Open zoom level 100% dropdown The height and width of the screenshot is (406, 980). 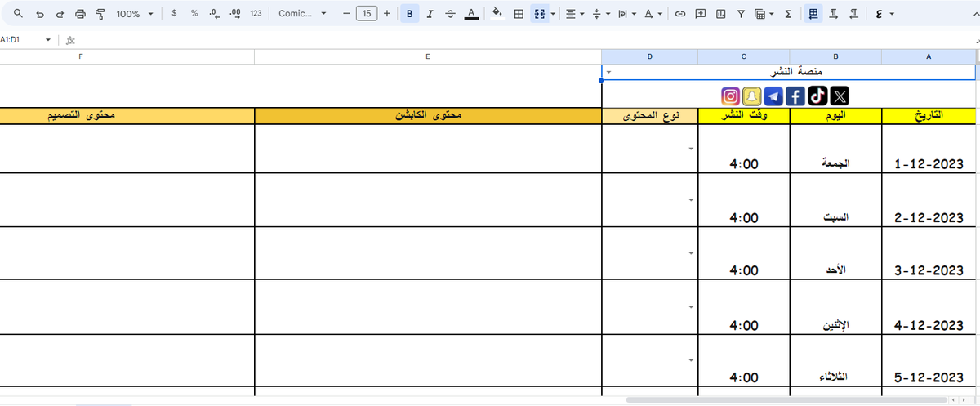[x=135, y=14]
